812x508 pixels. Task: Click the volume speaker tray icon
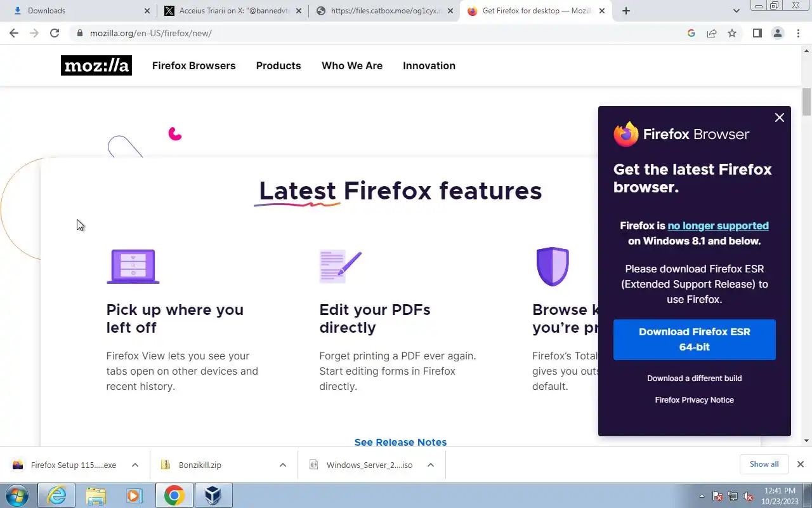coord(749,496)
